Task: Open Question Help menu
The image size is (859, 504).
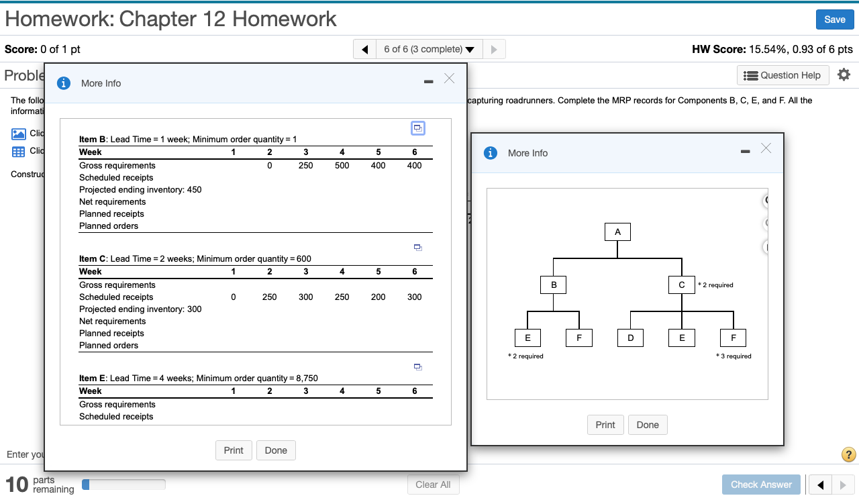Action: (x=783, y=75)
